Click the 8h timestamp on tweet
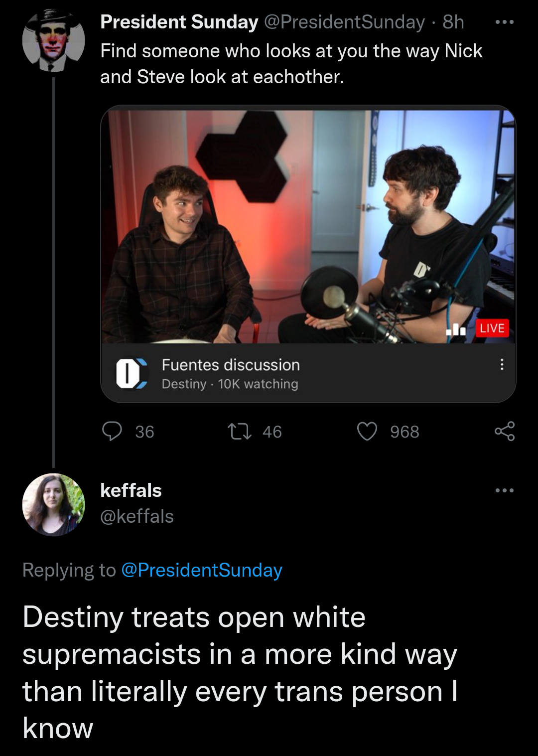Viewport: 538px width, 756px height. pyautogui.click(x=453, y=22)
